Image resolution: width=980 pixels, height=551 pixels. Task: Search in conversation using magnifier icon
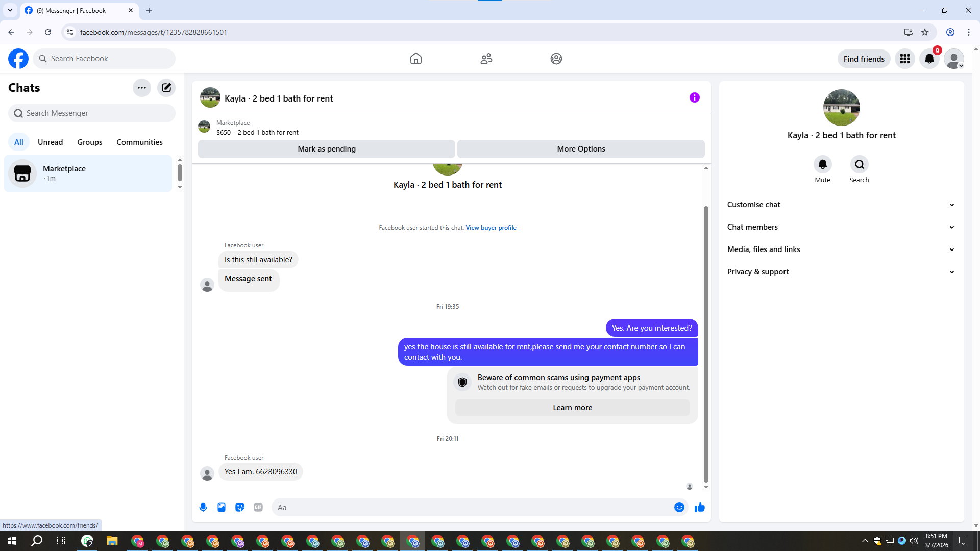pyautogui.click(x=860, y=164)
